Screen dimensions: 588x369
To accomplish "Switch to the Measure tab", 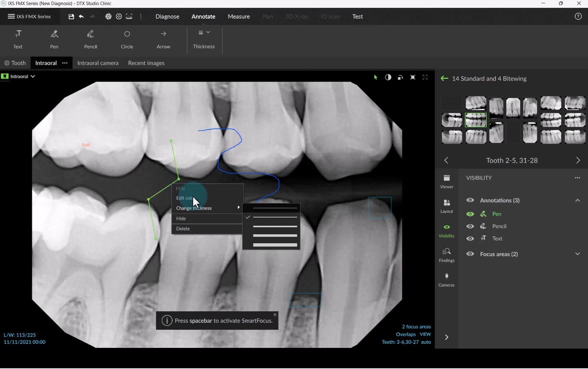I will tap(239, 16).
